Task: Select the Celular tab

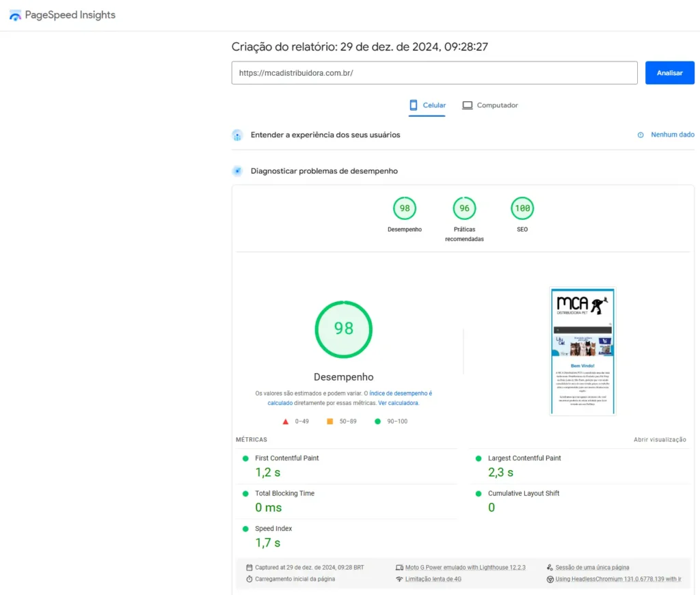Action: pyautogui.click(x=427, y=105)
